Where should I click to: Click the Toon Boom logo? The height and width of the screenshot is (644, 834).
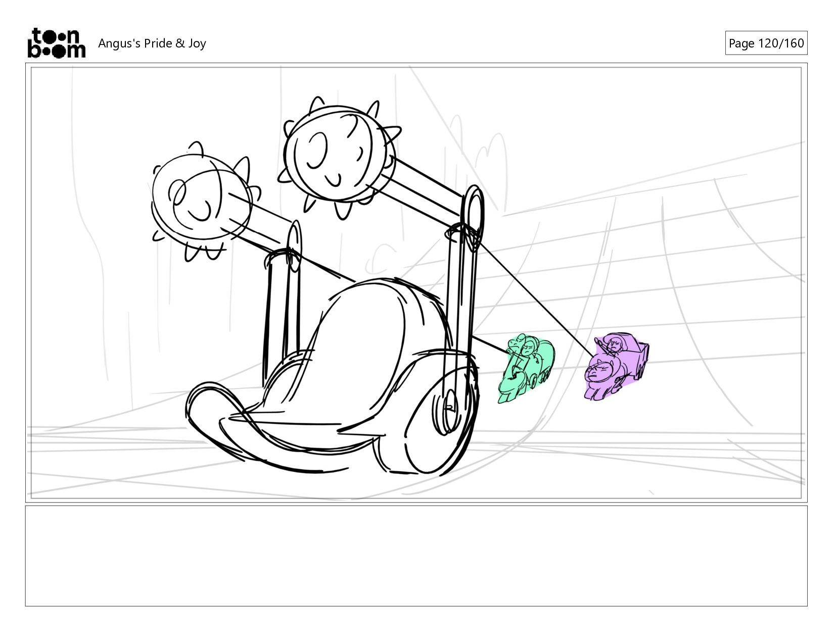point(56,43)
